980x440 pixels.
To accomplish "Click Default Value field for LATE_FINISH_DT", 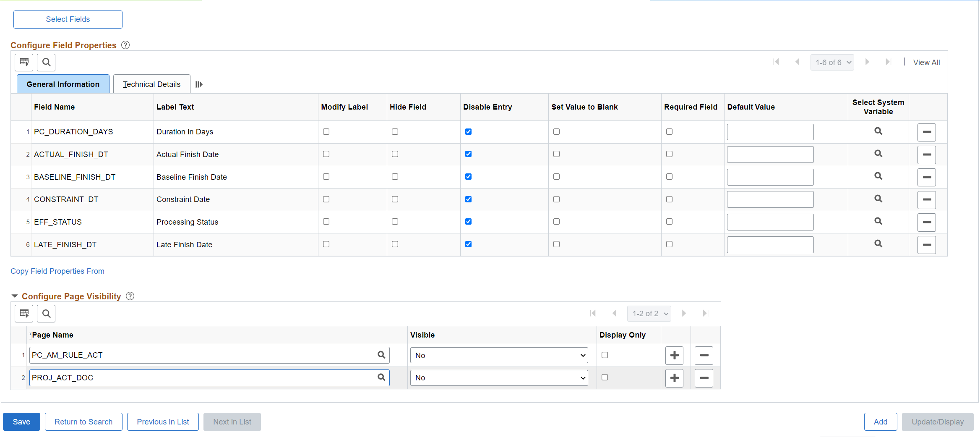I will pyautogui.click(x=770, y=244).
